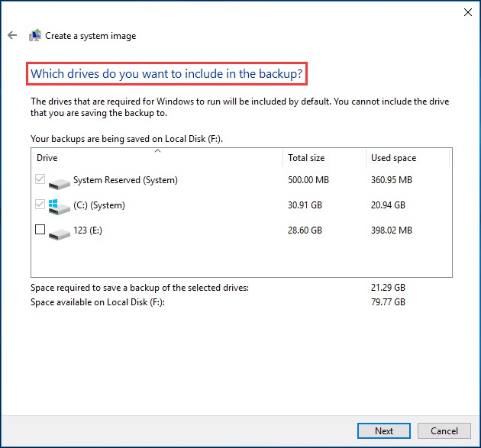This screenshot has height=448, width=481.
Task: Click the 28.60 GB total size value
Action: pos(305,230)
